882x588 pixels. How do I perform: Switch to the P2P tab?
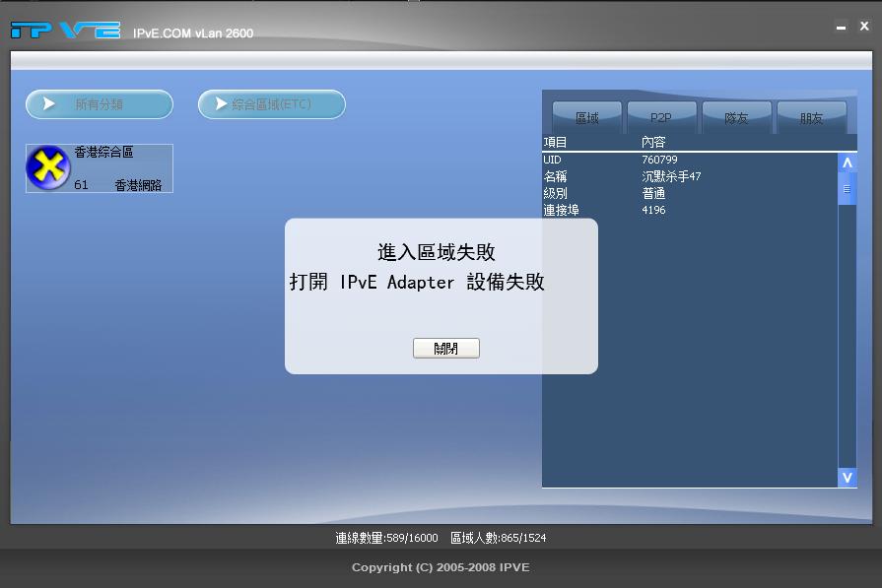point(661,117)
